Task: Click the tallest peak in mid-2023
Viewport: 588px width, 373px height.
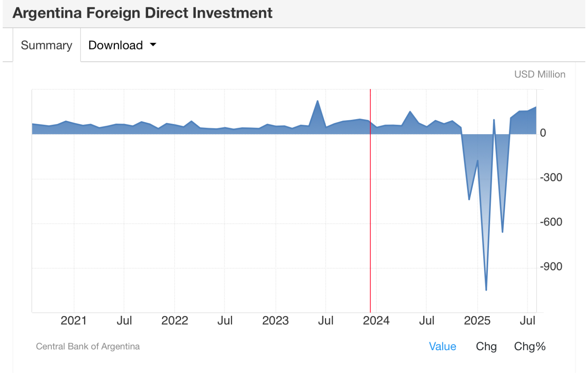Action: [x=318, y=101]
